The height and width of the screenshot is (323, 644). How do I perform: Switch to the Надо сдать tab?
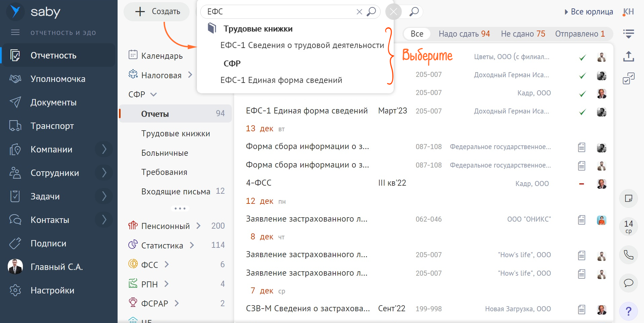point(464,34)
